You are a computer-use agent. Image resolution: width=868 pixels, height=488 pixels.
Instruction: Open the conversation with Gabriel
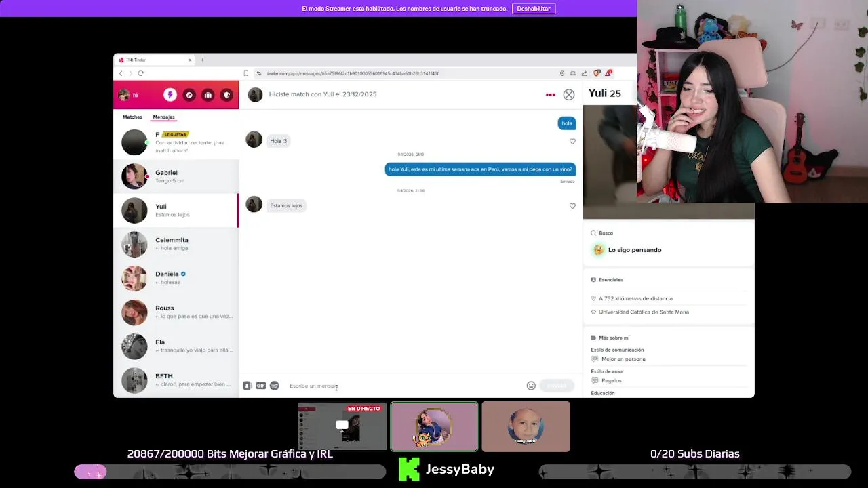(x=176, y=176)
